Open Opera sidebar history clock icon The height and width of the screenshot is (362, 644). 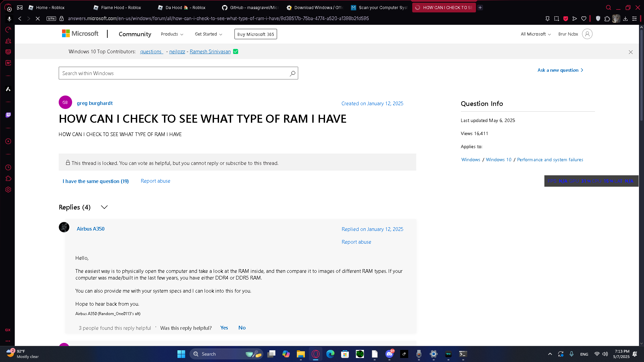(8, 167)
